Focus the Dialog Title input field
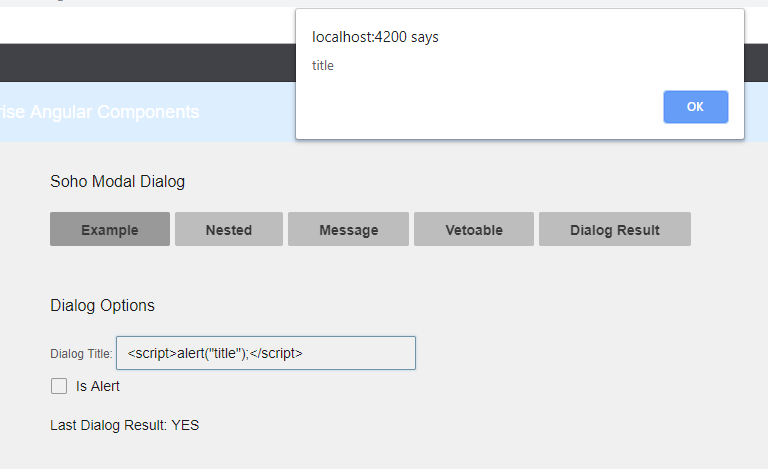The width and height of the screenshot is (768, 469). click(x=266, y=353)
